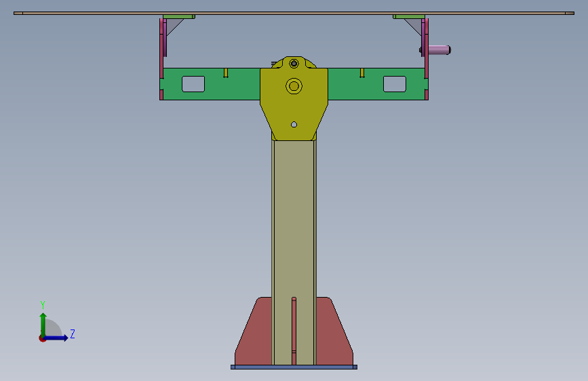The image size is (588, 381).
Task: Pick the left rectangular cutout in green beam
Action: (x=193, y=84)
